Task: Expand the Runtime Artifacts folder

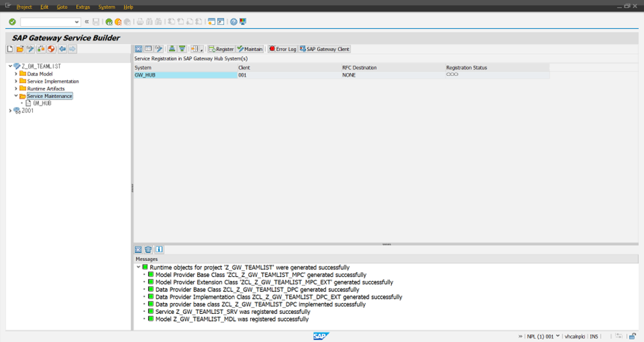Action: point(16,89)
